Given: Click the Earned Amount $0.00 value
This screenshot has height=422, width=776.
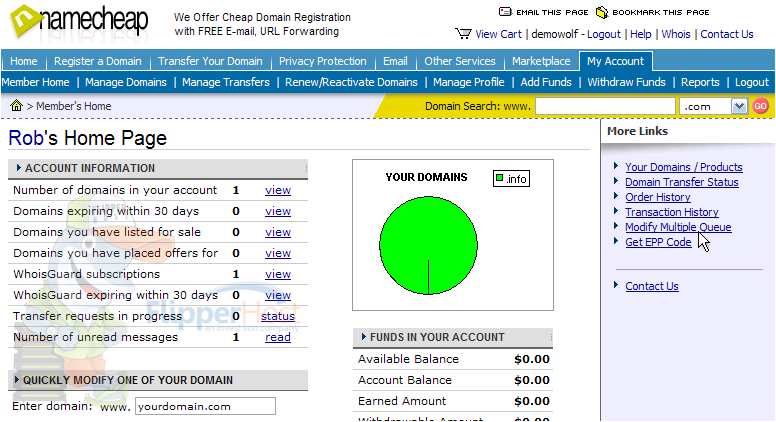Looking at the screenshot, I should 532,401.
